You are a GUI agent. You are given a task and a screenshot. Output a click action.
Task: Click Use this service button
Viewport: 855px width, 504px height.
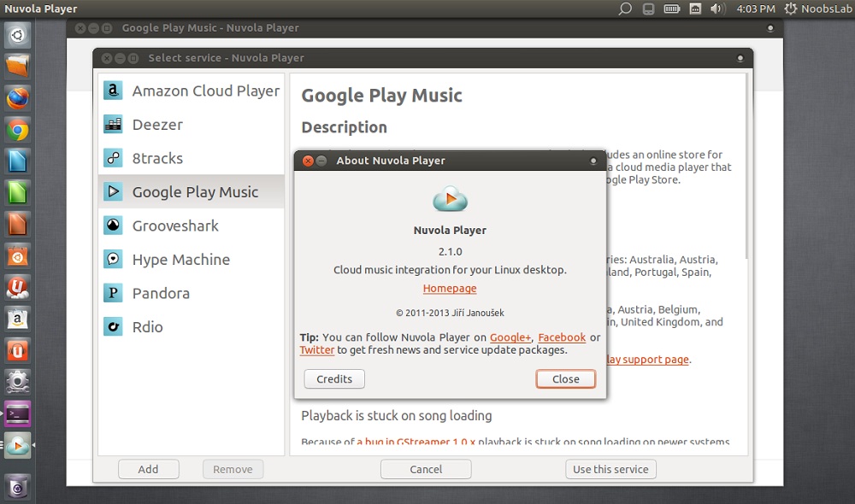tap(610, 469)
